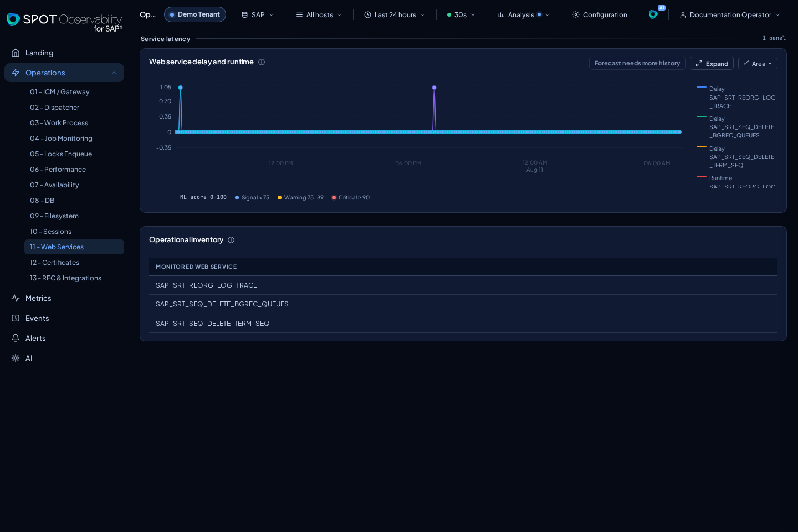Select the SAP_SRT_SEQ_DELETE_TERM_SEQ row
798x532 pixels.
pyautogui.click(x=463, y=324)
